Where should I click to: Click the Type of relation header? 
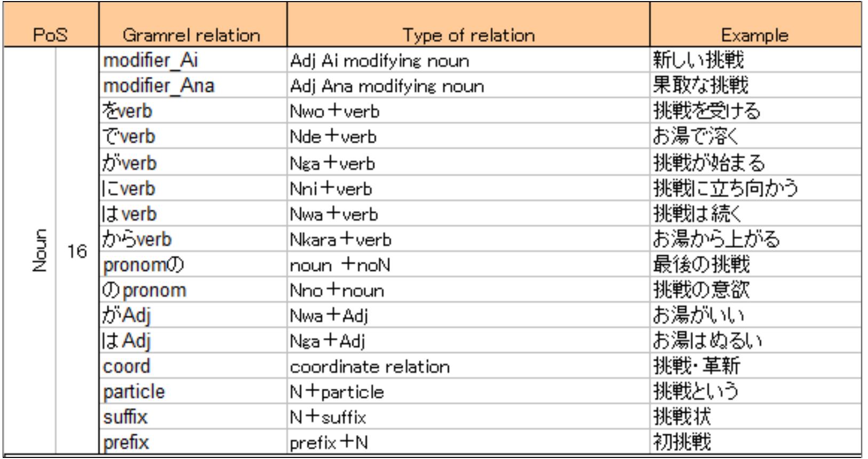pos(468,35)
